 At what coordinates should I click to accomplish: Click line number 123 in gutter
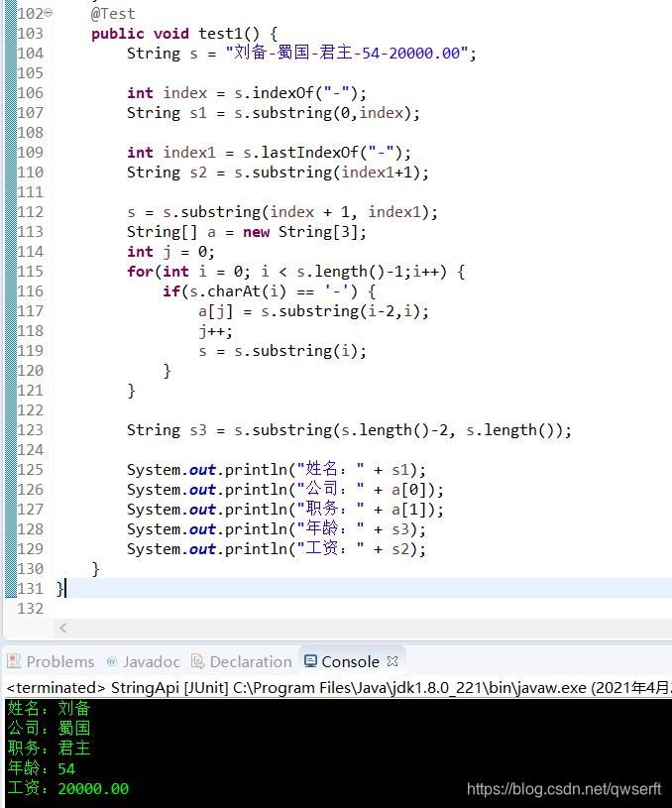click(x=30, y=430)
